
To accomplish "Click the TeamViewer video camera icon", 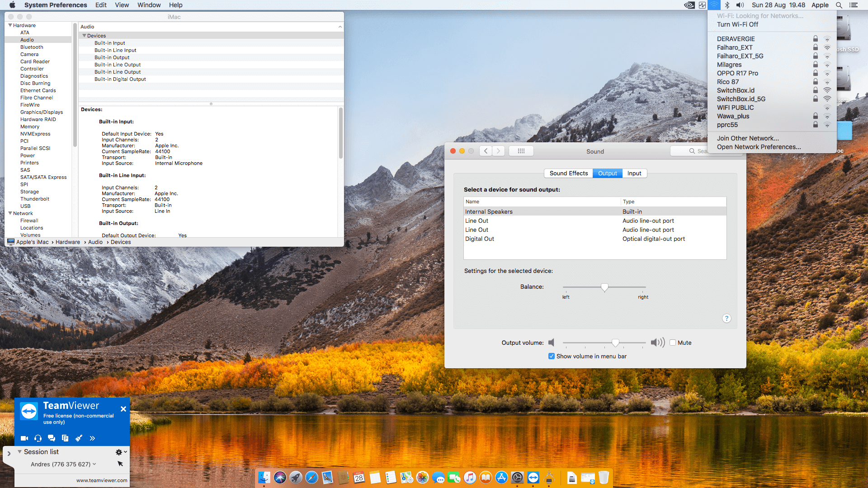I will pyautogui.click(x=24, y=438).
